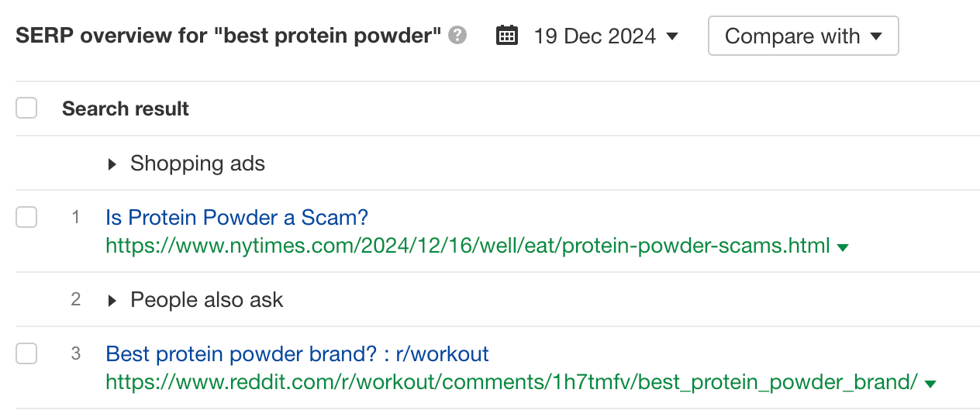Screen dimensions: 980x417
Task: Expand the Shopping ads row
Action: [x=112, y=164]
